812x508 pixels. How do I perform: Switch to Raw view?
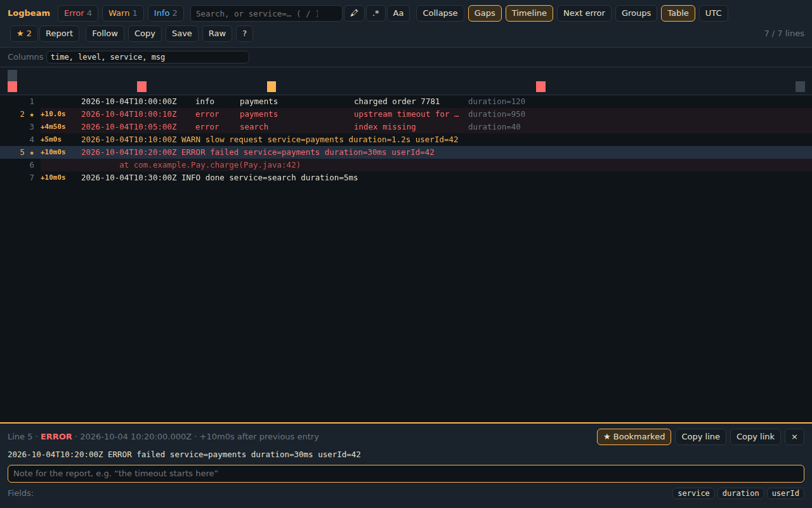pos(218,34)
